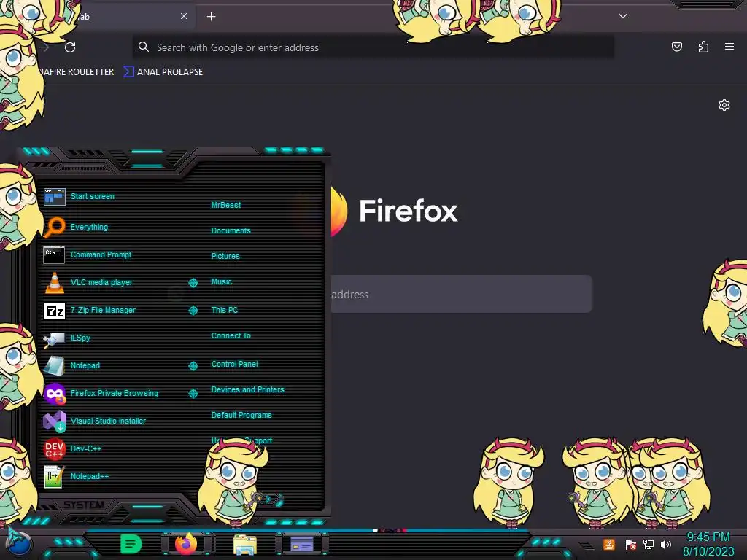747x560 pixels.
Task: Open Pictures in start menu
Action: click(x=225, y=256)
